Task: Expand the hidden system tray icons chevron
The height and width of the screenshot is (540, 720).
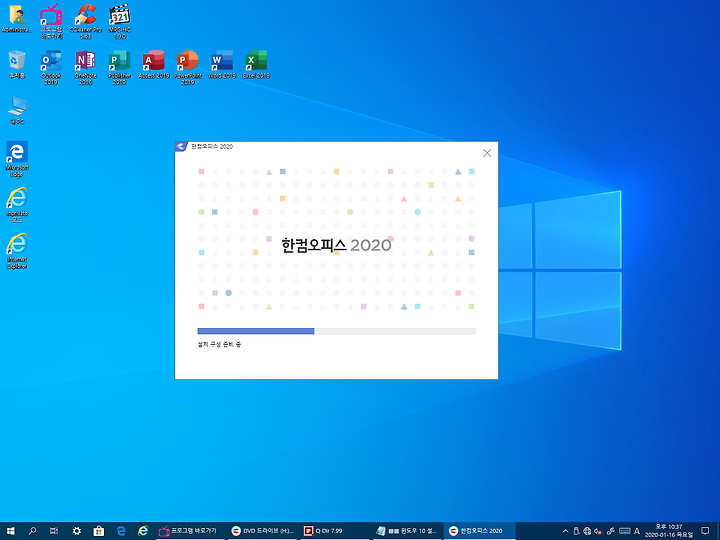Action: pos(565,531)
